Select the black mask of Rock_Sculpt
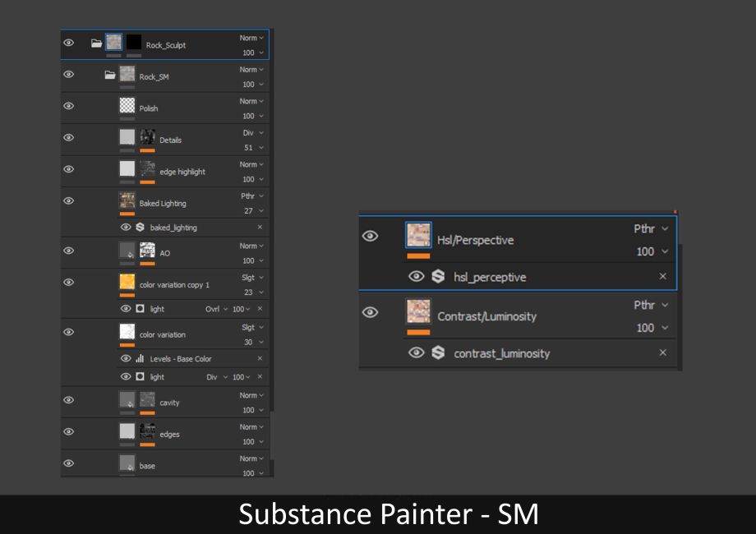 pyautogui.click(x=134, y=43)
